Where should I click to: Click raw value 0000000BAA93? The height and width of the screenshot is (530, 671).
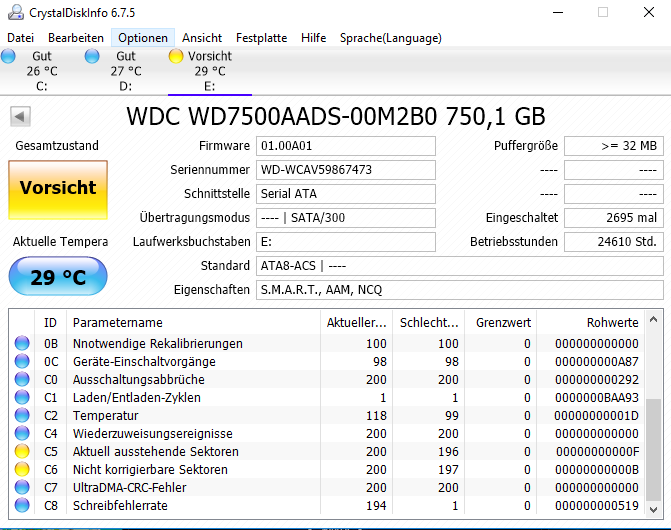597,397
